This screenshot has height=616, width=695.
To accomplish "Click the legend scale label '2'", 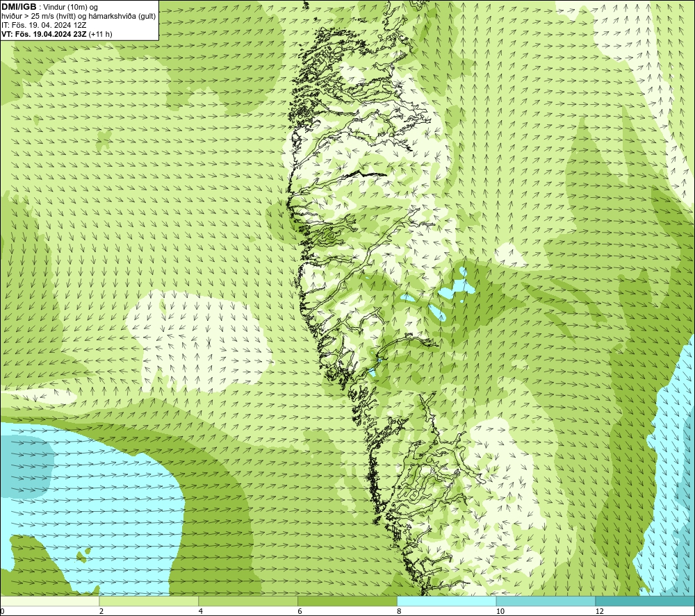I will (x=101, y=611).
